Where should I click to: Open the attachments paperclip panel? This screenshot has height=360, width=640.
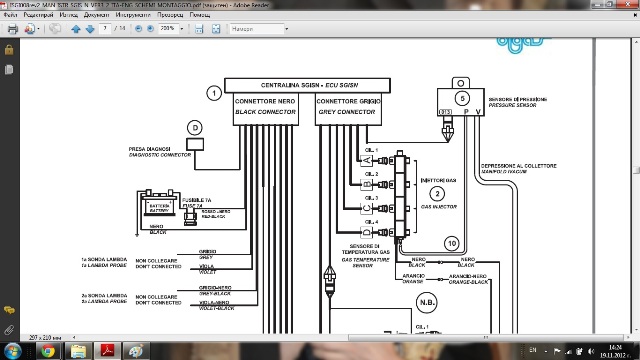(x=9, y=330)
